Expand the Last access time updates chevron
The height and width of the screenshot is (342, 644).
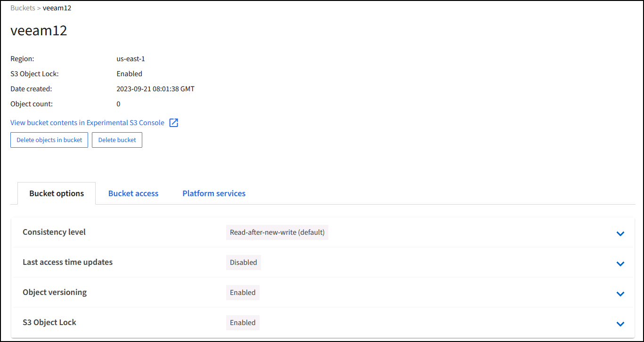pyautogui.click(x=620, y=263)
